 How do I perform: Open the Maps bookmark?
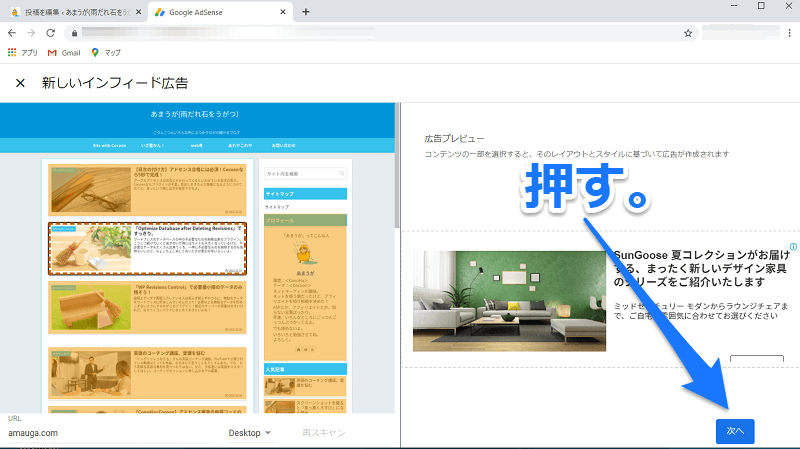click(106, 52)
